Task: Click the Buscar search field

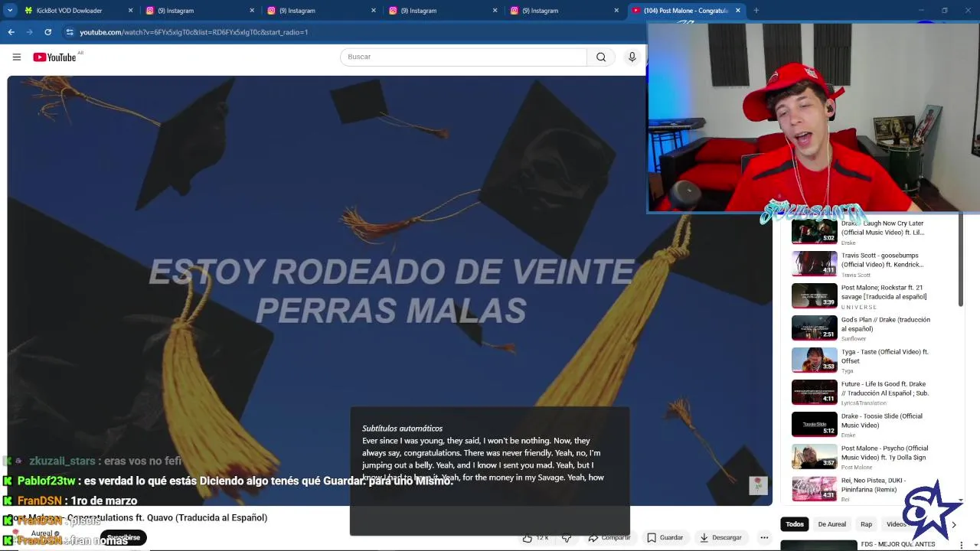Action: coord(463,57)
